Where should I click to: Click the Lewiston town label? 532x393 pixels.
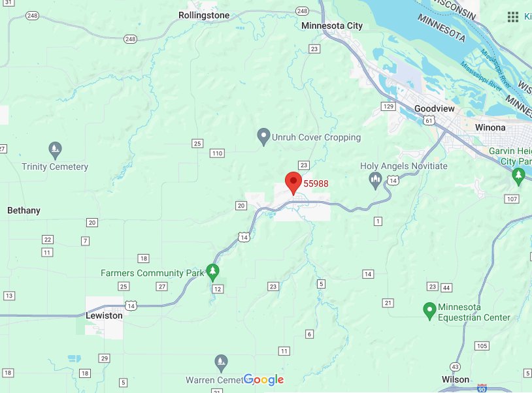point(104,315)
